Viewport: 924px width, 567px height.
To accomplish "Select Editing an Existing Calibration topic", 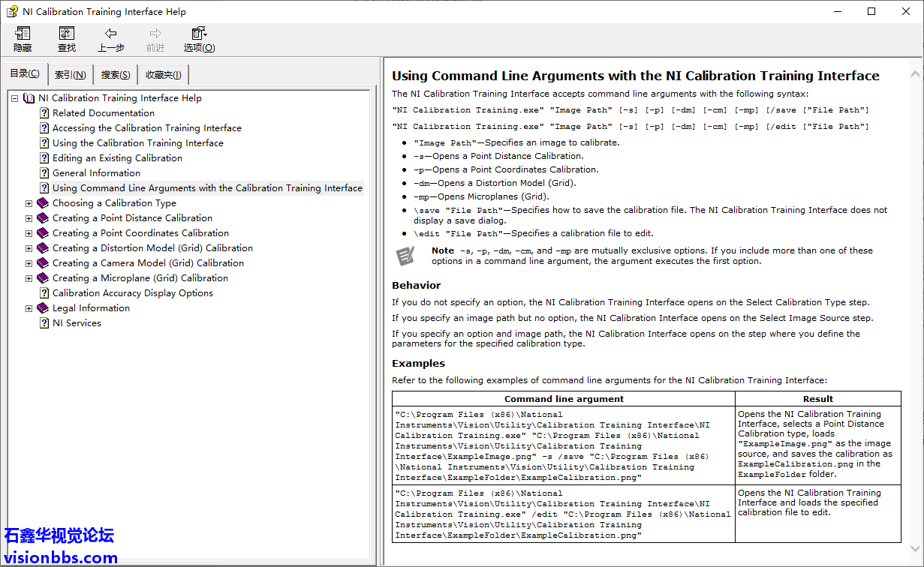I will (117, 158).
